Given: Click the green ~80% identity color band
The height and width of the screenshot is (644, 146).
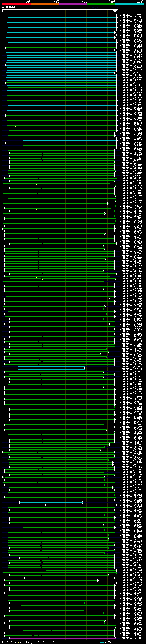Looking at the screenshot, I should [101, 4].
